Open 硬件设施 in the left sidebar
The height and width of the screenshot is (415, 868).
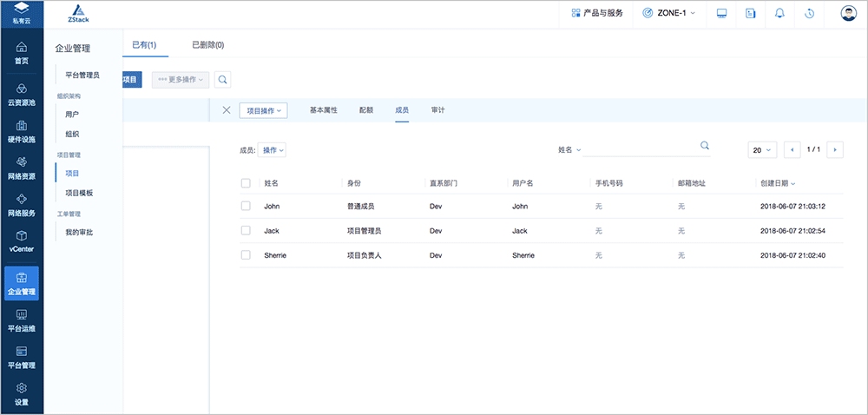tap(22, 132)
